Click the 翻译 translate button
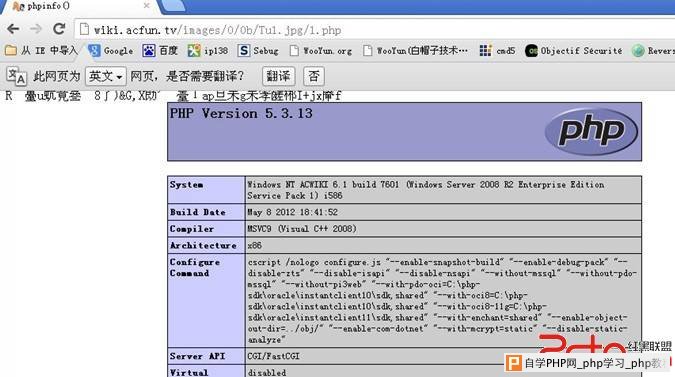The height and width of the screenshot is (377, 675). [x=279, y=77]
